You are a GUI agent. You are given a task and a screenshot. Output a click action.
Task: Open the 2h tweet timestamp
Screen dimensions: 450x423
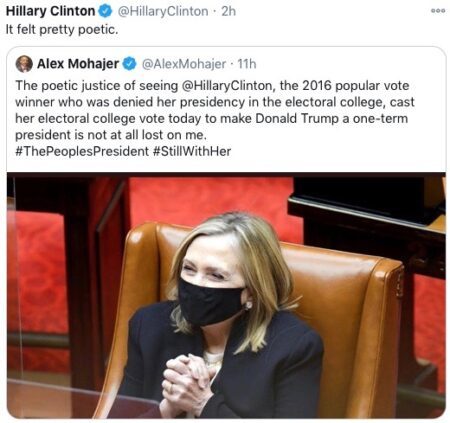click(229, 11)
